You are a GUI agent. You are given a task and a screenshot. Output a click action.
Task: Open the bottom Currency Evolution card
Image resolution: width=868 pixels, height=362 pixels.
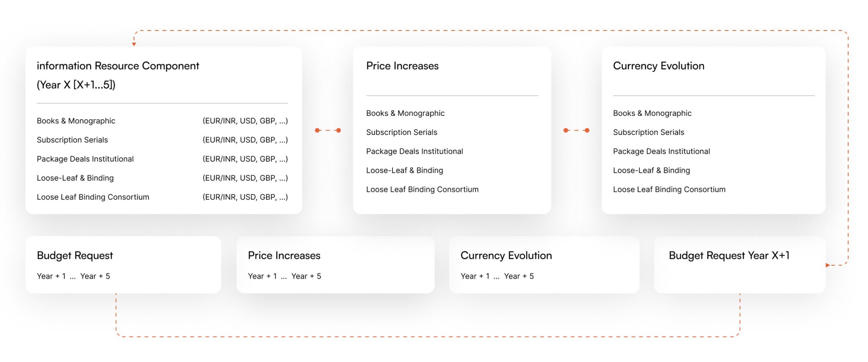tap(544, 265)
